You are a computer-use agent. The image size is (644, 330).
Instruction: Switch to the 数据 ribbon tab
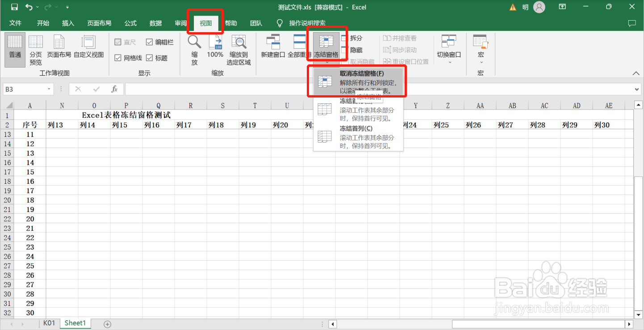coord(155,23)
